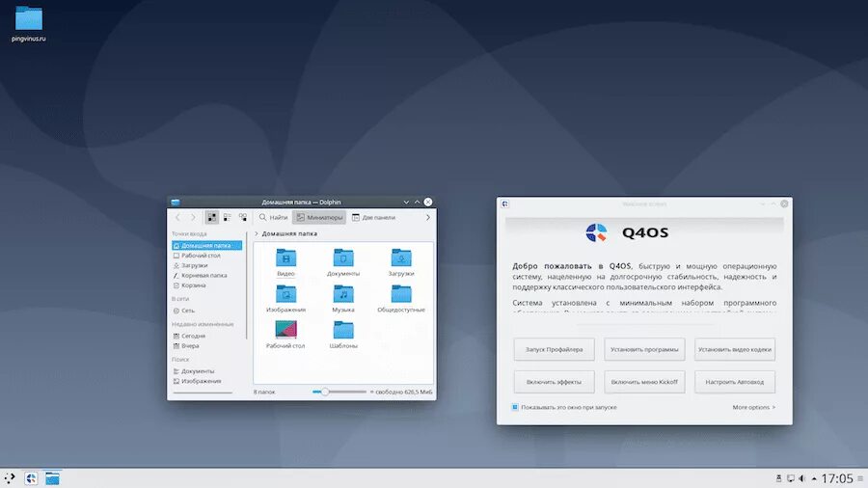Open the application launcher in taskbar
Screen dimensions: 868x488
10,478
